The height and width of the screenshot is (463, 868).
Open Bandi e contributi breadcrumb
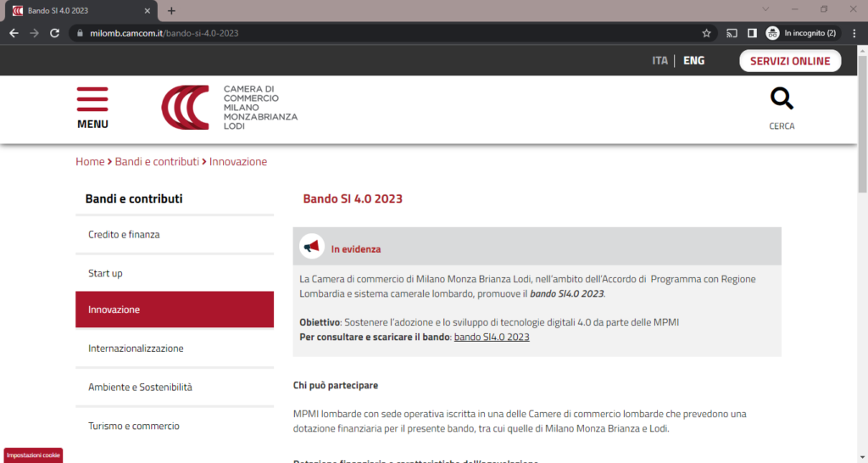click(x=157, y=162)
